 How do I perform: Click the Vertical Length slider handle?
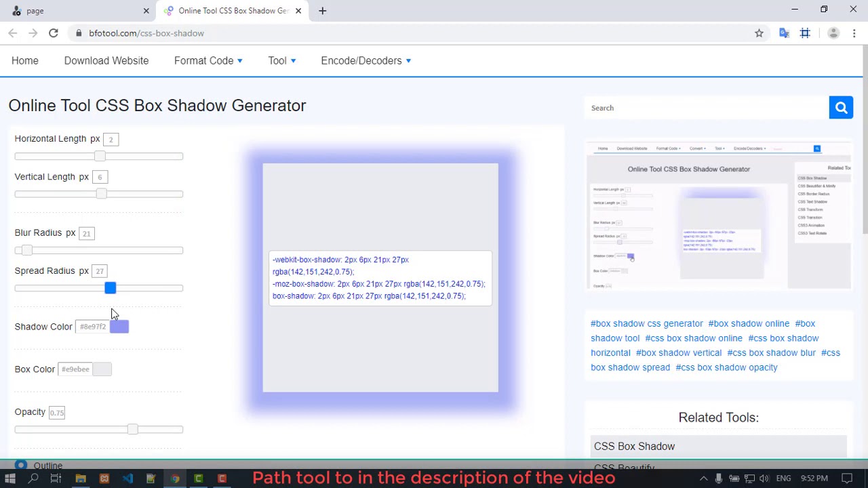(x=101, y=194)
